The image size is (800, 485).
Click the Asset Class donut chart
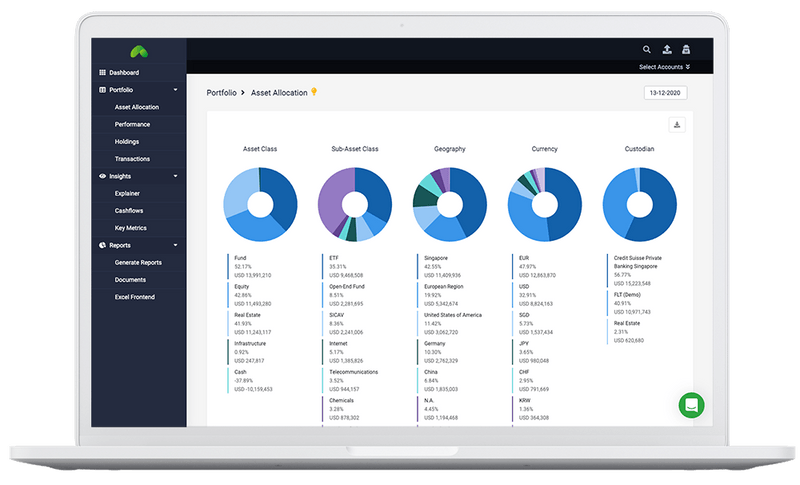coord(260,205)
